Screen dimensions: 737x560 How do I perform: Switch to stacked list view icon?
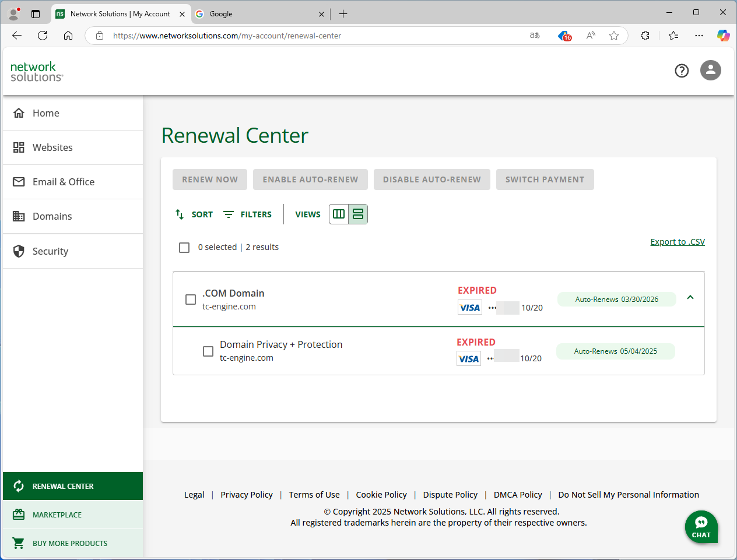pyautogui.click(x=358, y=214)
